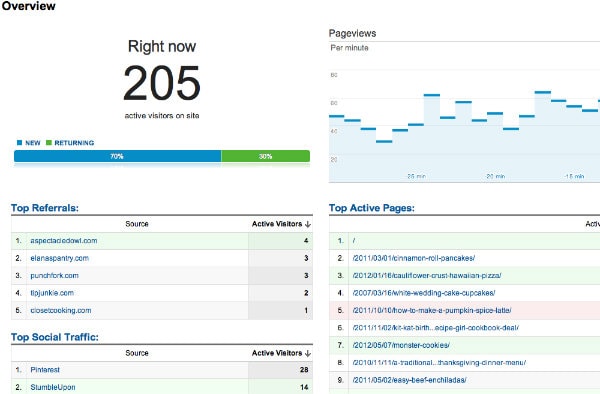Open elanaspantry.com referral link

click(60, 258)
